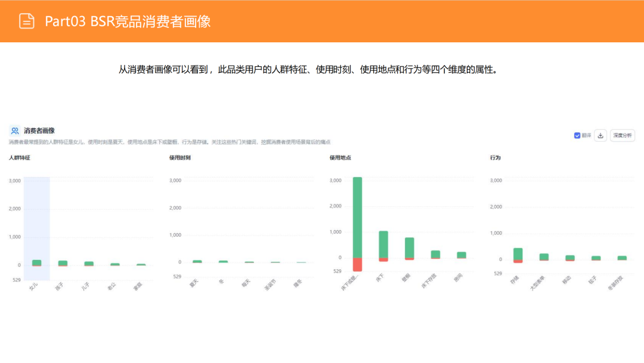This screenshot has height=363, width=644.
Task: Select the 存储 bar in 行为 chart
Action: (x=518, y=255)
